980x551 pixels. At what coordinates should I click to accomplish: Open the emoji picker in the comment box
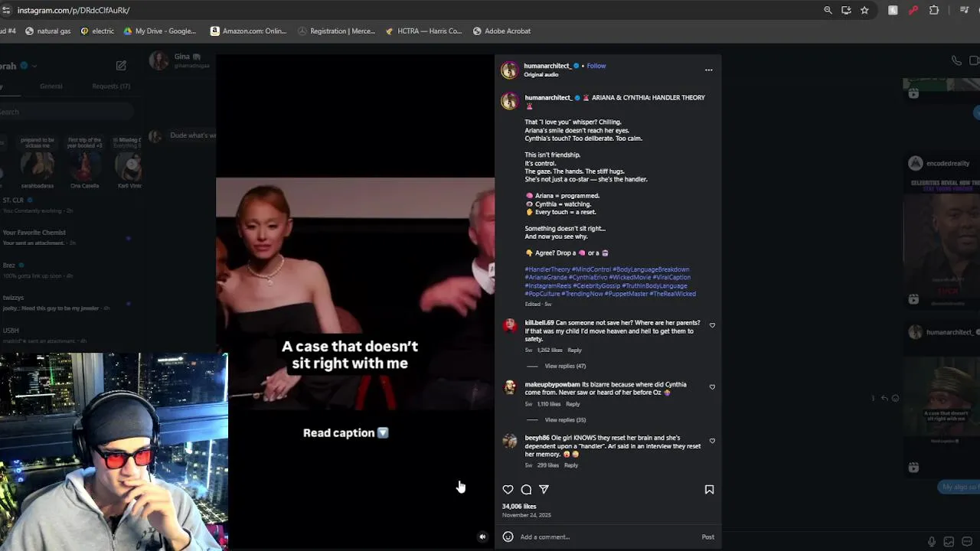coord(508,537)
